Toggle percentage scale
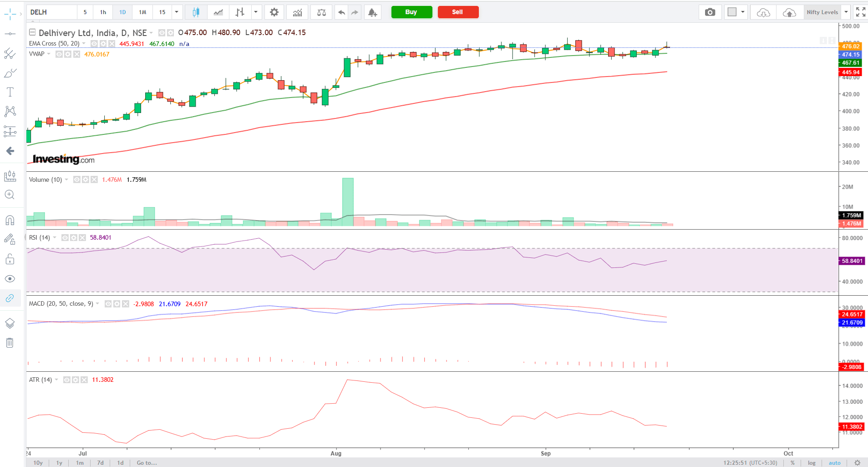This screenshot has height=467, width=868. click(x=792, y=463)
